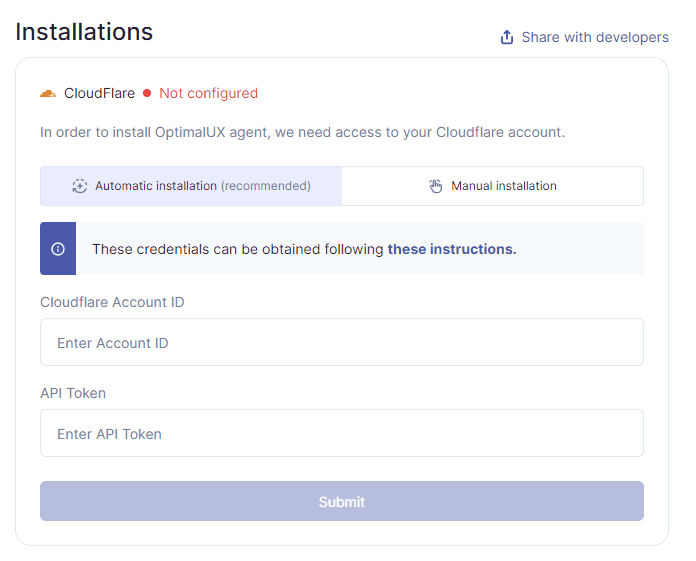This screenshot has height=561, width=696.
Task: Click the red Not configured status dot
Action: coord(147,93)
